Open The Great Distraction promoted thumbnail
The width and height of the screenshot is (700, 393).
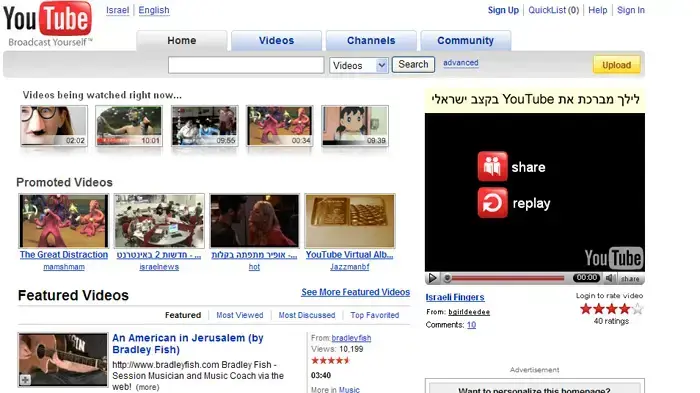coord(64,221)
